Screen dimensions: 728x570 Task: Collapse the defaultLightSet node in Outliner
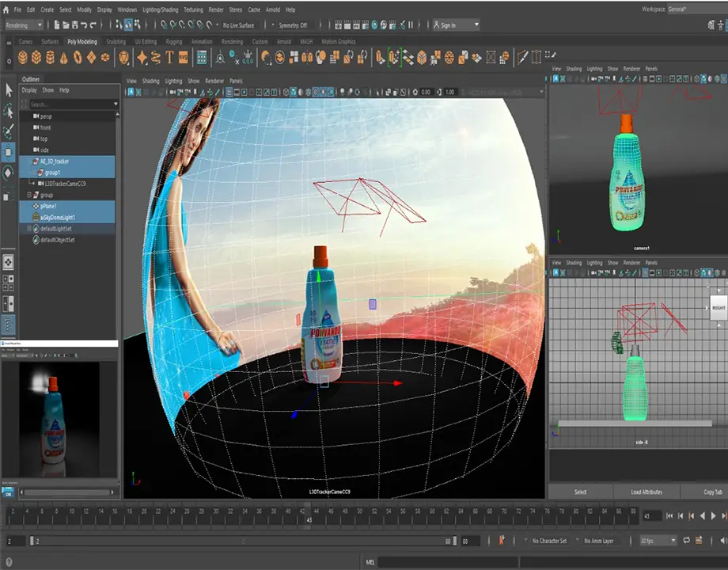pyautogui.click(x=29, y=228)
